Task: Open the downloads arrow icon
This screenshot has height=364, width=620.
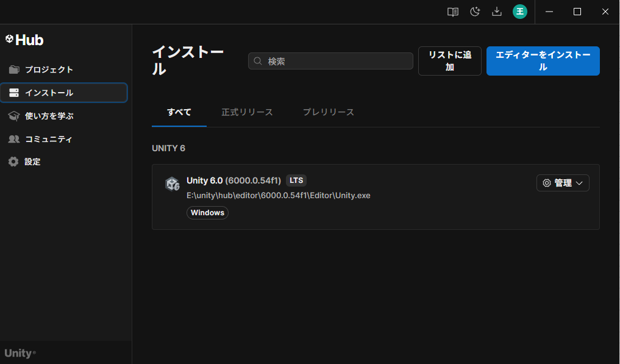Action: point(497,12)
